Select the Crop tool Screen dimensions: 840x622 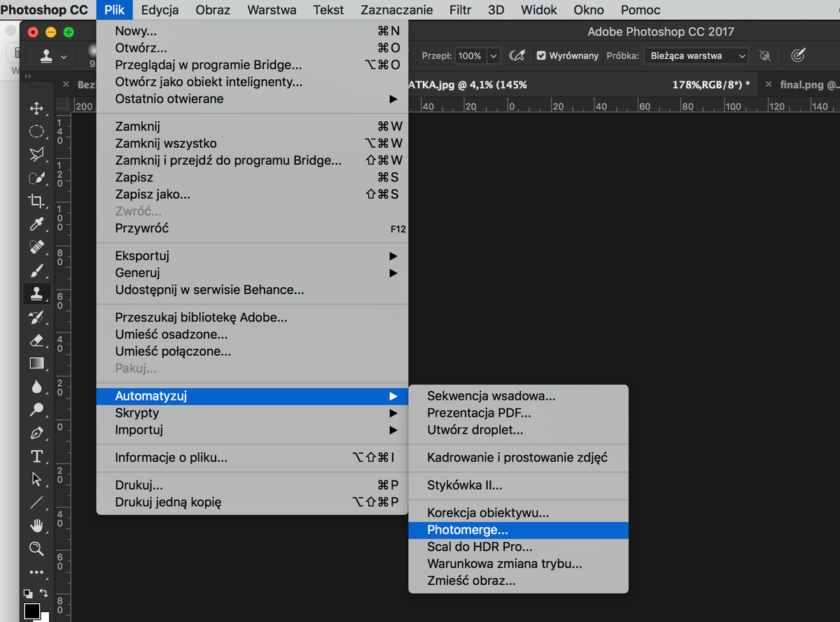tap(36, 201)
